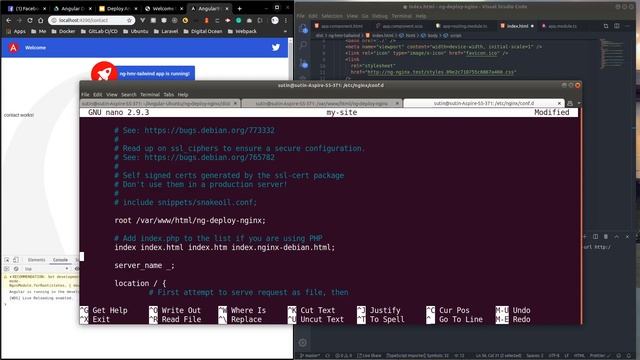The width and height of the screenshot is (640, 360).
Task: Open a new Chrome tab
Action: tap(240, 8)
